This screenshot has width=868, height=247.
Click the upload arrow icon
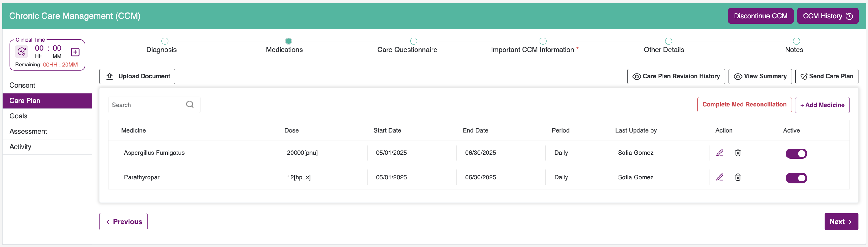(109, 76)
